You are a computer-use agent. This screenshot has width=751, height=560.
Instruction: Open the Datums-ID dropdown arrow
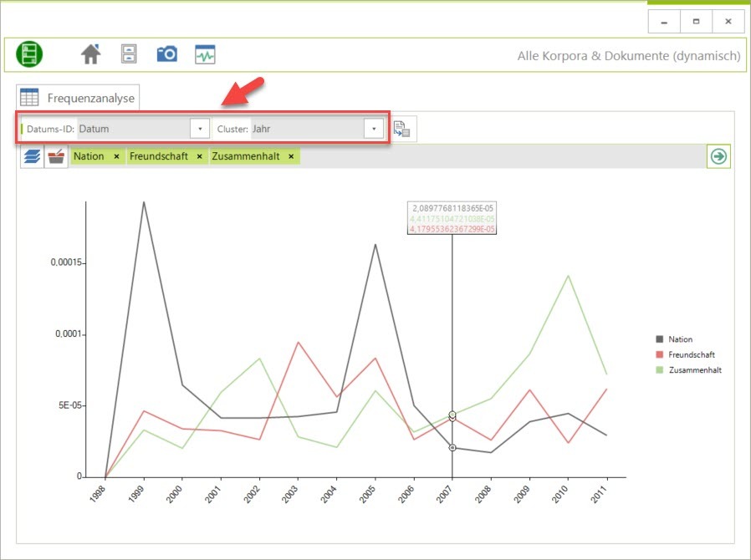(200, 129)
